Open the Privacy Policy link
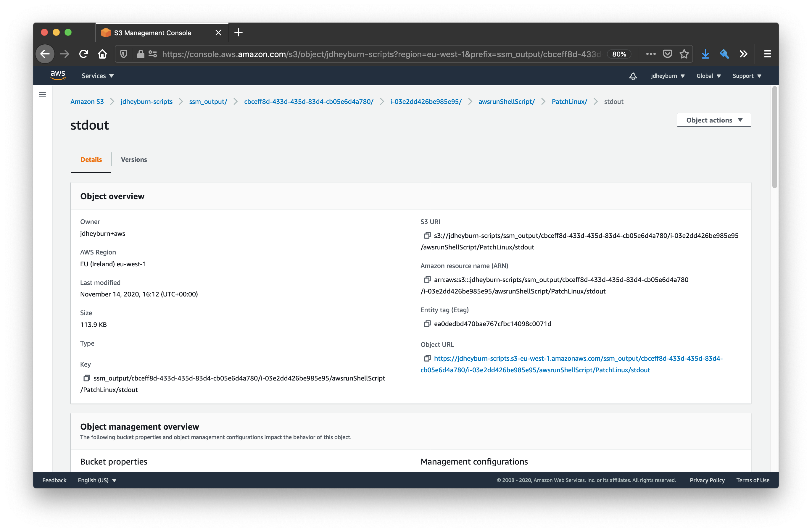 (x=707, y=480)
